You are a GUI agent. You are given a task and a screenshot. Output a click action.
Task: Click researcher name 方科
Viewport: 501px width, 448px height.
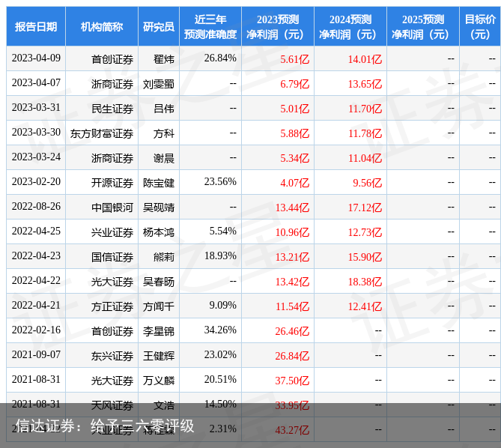(x=164, y=133)
